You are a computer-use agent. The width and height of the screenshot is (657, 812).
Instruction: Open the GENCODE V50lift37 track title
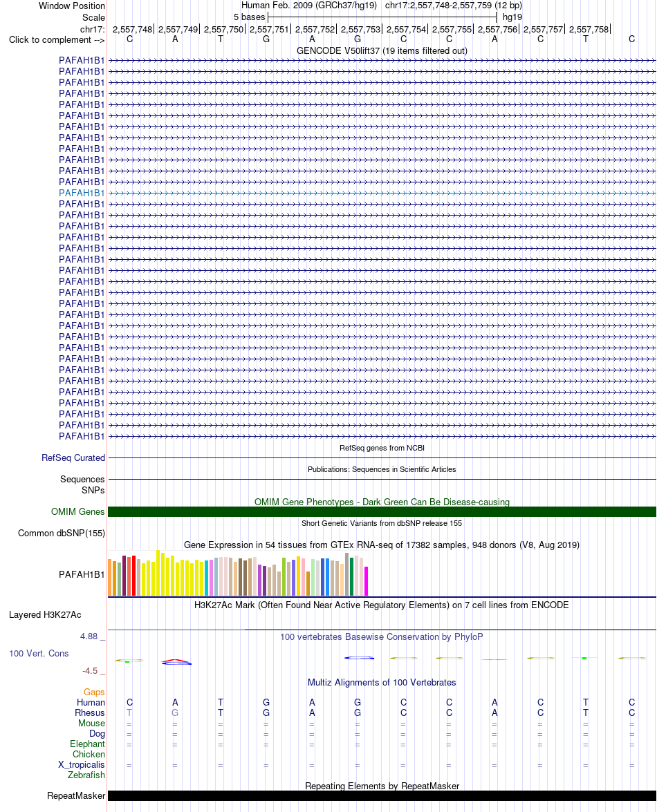click(x=382, y=50)
